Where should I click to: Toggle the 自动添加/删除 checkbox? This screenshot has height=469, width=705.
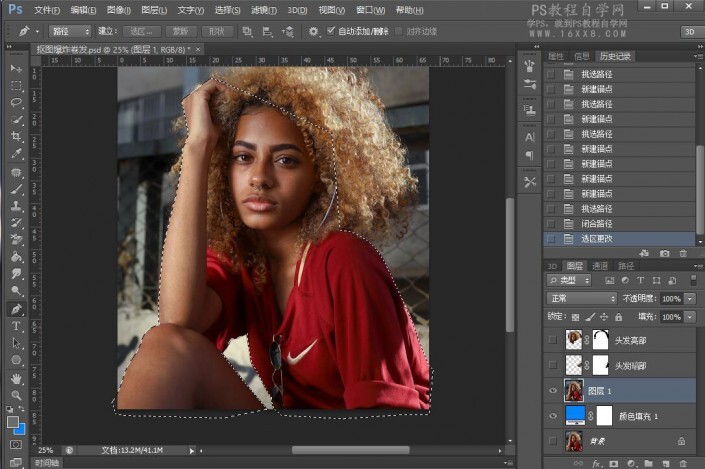tap(331, 31)
